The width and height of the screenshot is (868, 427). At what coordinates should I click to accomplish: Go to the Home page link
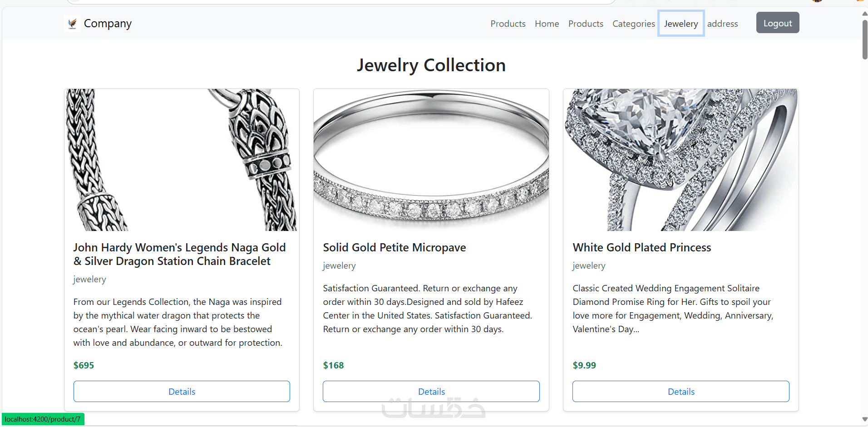[x=547, y=24]
